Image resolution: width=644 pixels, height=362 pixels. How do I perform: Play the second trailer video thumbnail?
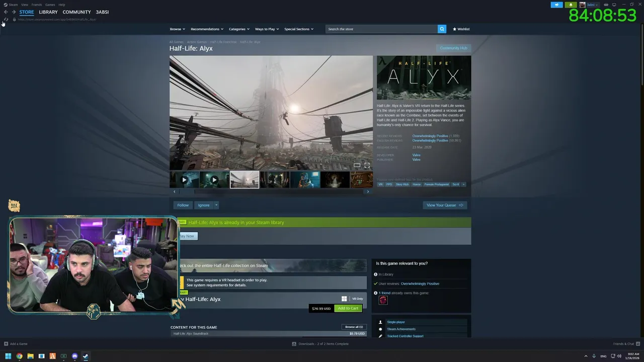[x=214, y=179]
